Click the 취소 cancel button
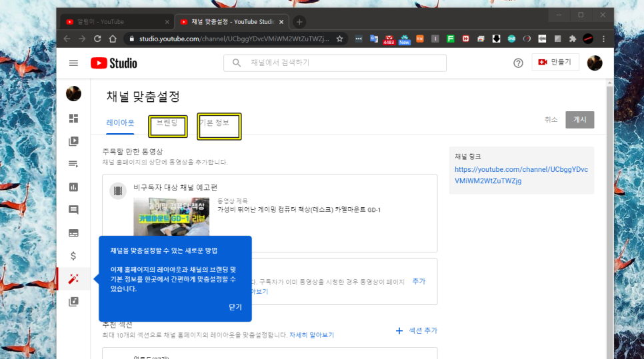644x359 pixels. point(551,119)
